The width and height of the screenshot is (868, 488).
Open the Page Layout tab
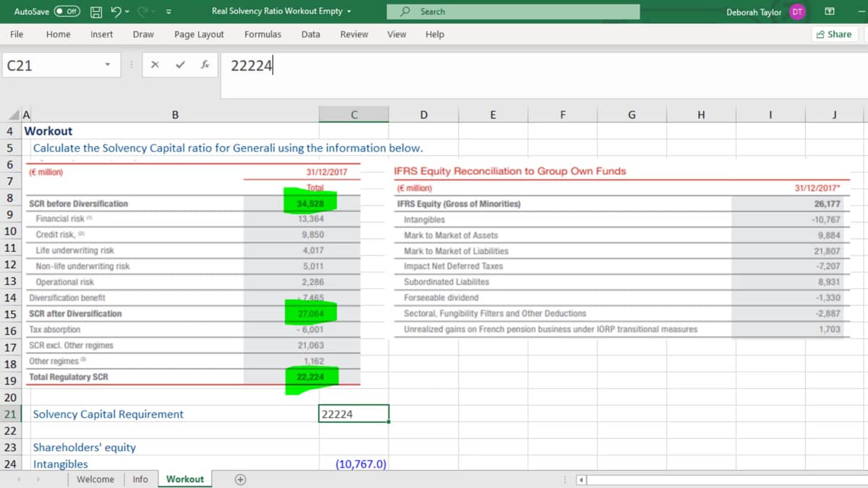pos(199,34)
